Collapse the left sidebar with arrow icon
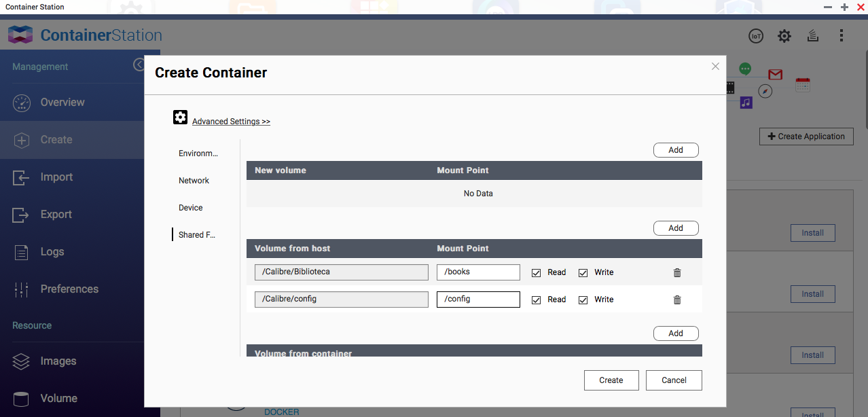868x417 pixels. point(139,65)
